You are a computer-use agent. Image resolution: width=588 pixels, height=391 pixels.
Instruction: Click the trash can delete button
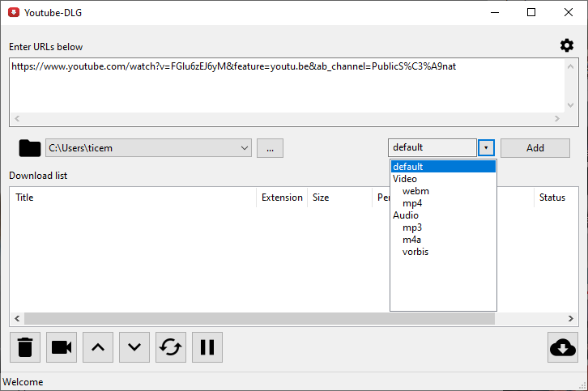(25, 347)
